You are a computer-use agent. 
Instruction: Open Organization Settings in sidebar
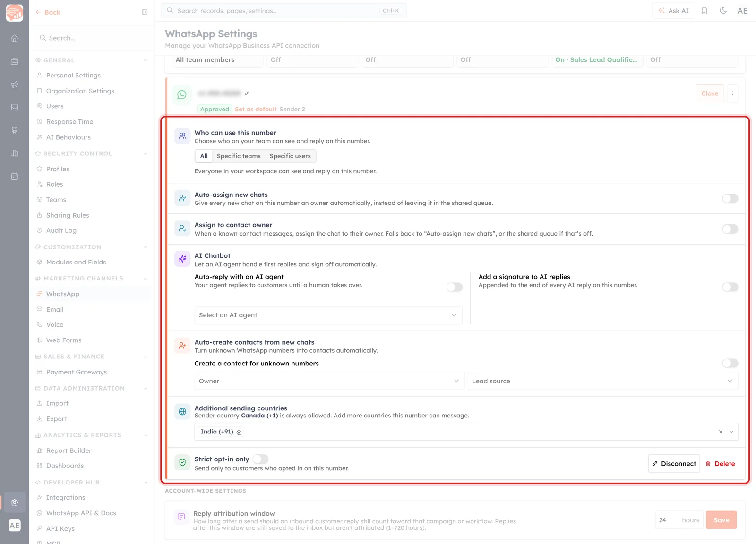point(80,91)
